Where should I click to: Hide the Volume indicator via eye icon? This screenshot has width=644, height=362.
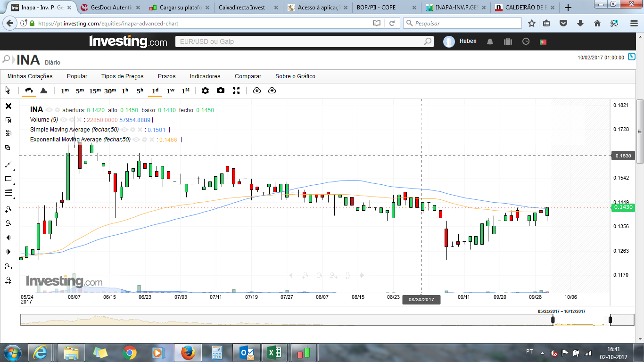[x=64, y=120]
